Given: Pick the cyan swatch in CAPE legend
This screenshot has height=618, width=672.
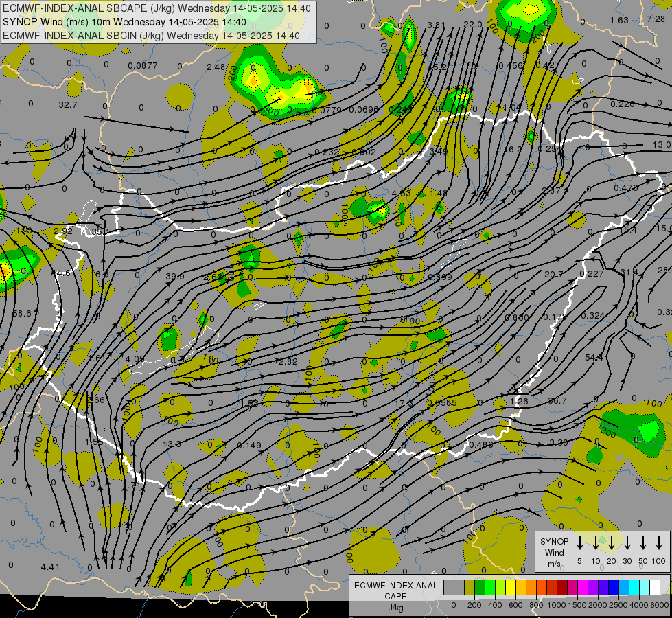Looking at the screenshot, I should [634, 587].
